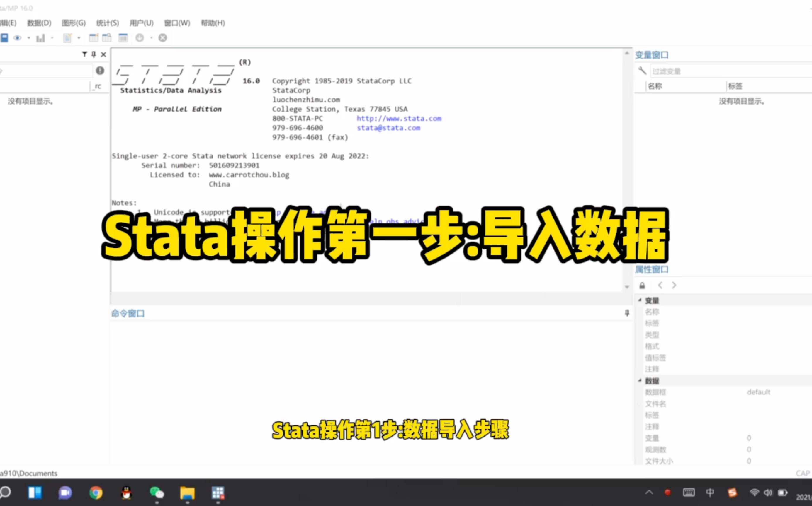Click the stata@stata.com email link

[x=389, y=128]
